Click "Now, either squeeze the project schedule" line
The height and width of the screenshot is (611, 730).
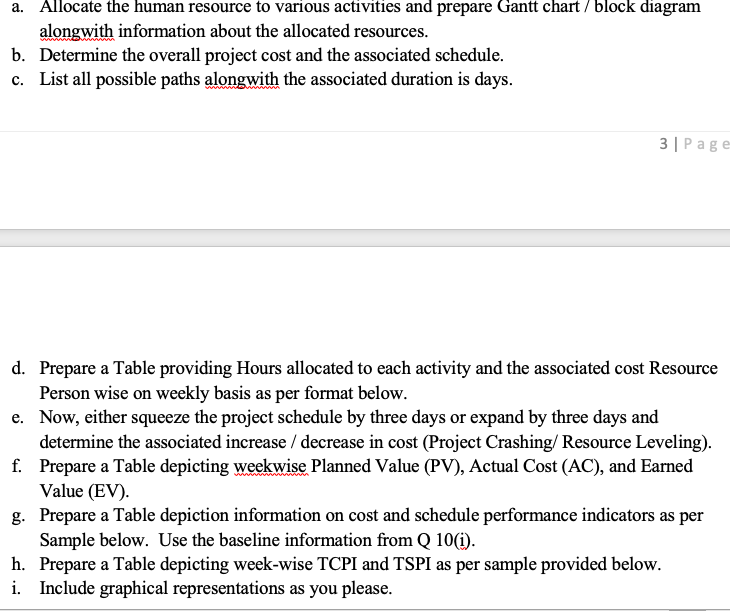[x=349, y=417]
